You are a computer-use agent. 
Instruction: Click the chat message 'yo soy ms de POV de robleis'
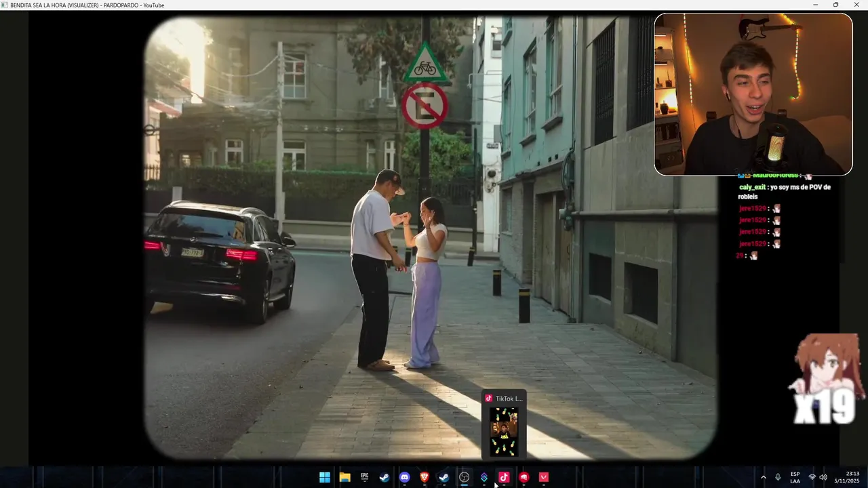tap(785, 192)
